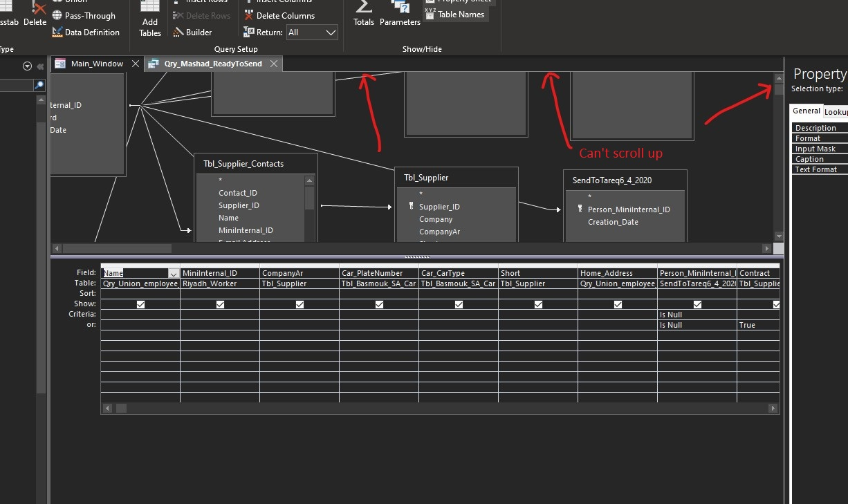Image resolution: width=848 pixels, height=504 pixels.
Task: Click the Tbl_Supplier table title bar
Action: [456, 178]
